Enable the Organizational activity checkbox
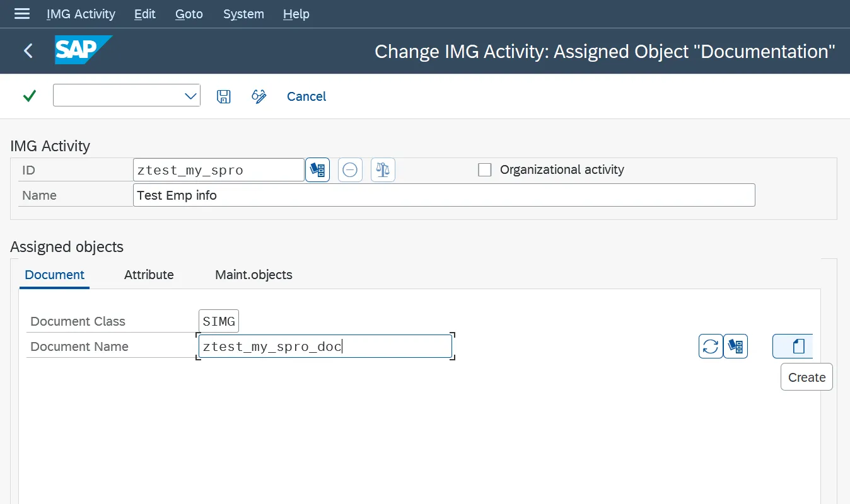 coord(484,169)
